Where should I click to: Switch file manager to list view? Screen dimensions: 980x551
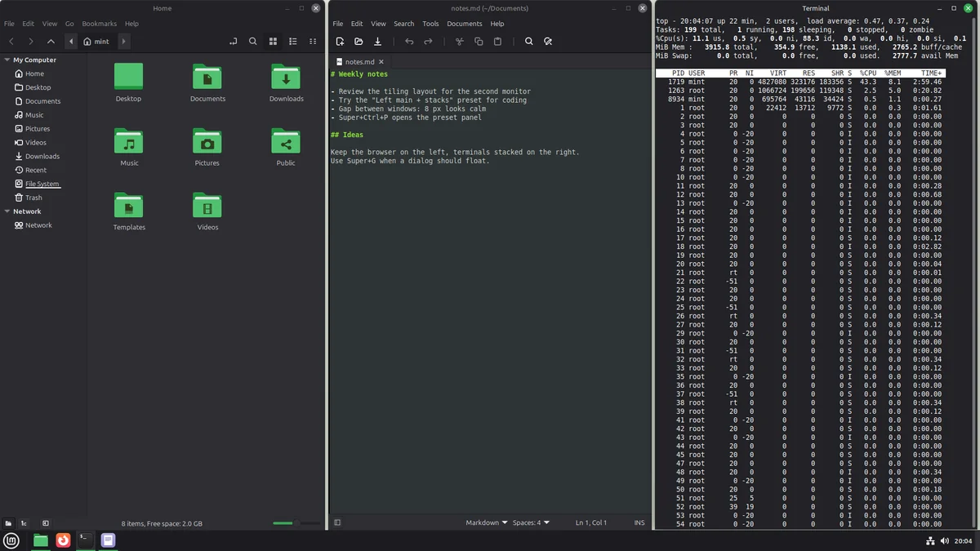tap(293, 41)
